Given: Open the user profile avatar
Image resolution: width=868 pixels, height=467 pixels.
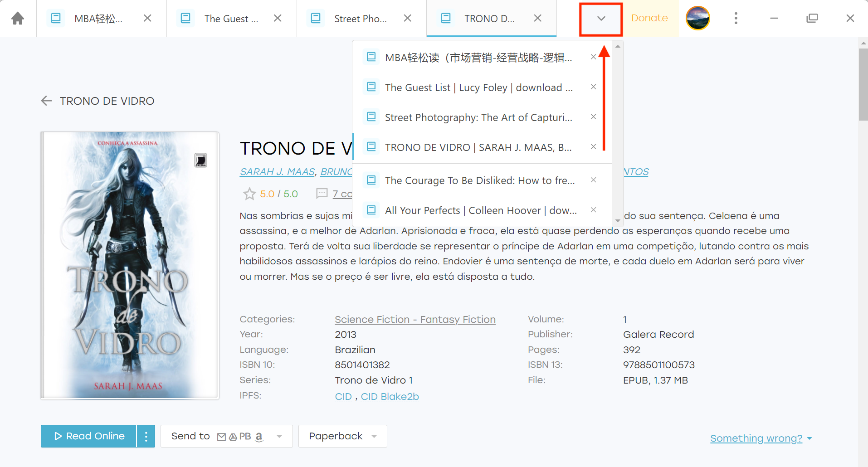Looking at the screenshot, I should tap(697, 18).
